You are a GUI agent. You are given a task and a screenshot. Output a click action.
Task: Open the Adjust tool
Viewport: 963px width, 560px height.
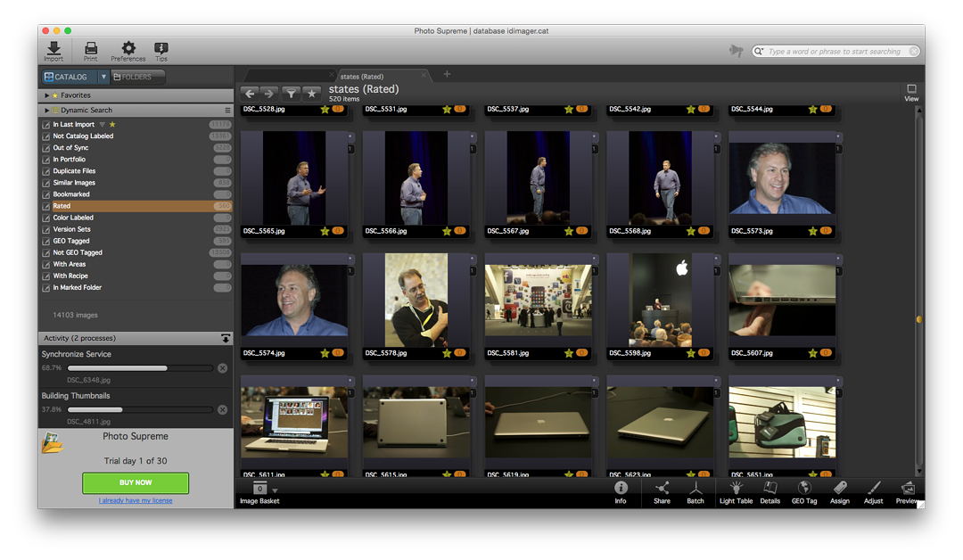coord(873,492)
